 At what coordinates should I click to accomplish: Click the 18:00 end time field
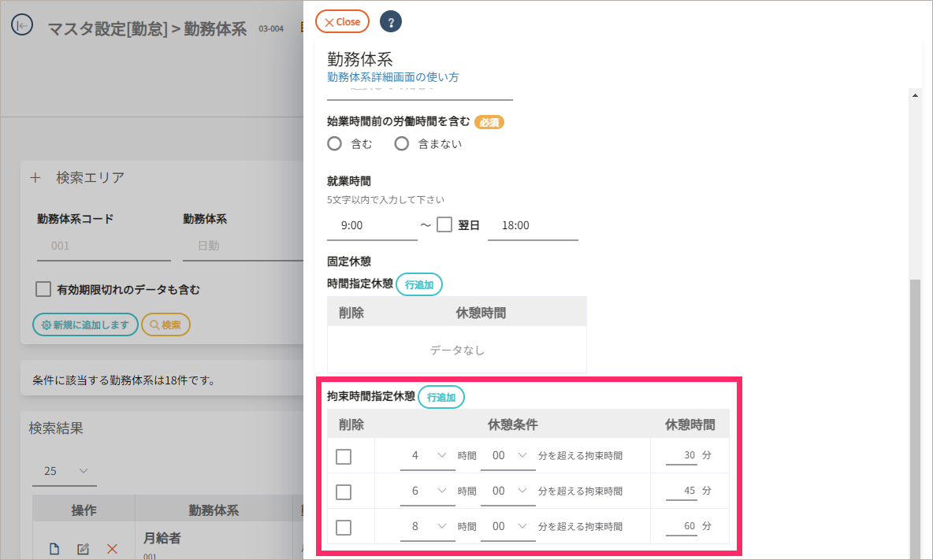tap(533, 226)
